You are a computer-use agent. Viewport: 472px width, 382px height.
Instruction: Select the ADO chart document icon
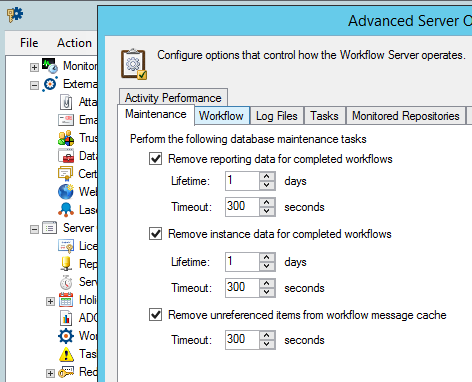(x=66, y=318)
